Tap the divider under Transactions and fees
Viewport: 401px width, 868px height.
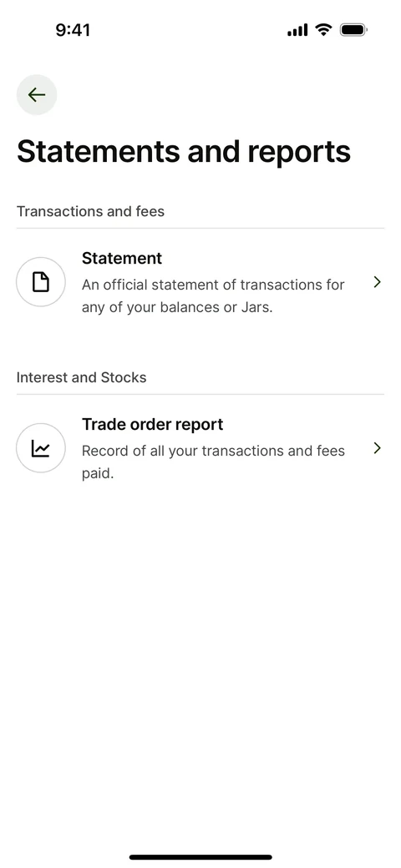[200, 228]
